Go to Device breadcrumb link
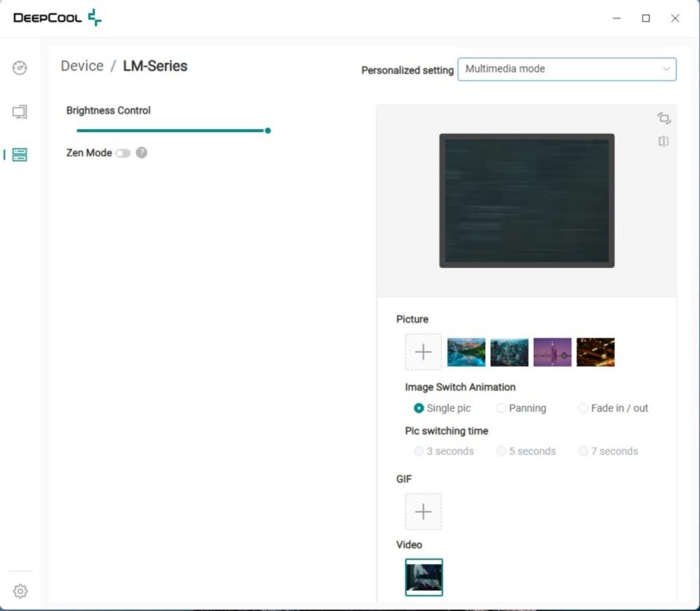Screen dimensions: 700x611 click(82, 66)
